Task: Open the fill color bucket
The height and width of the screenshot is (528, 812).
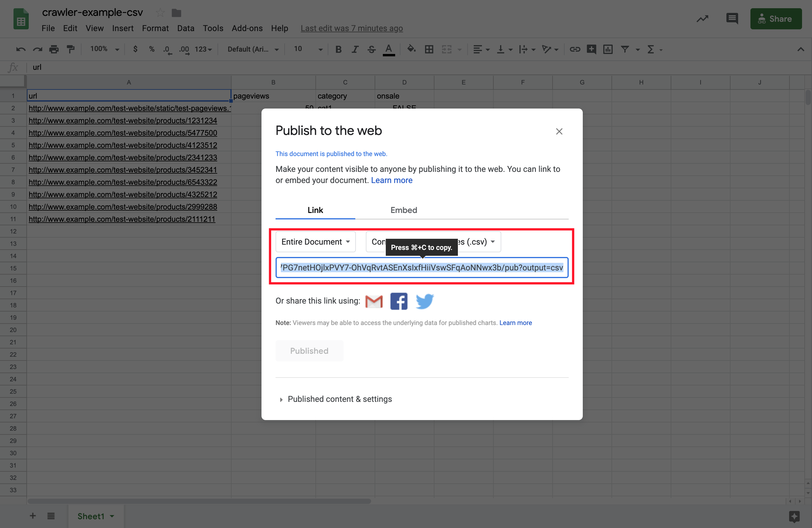Action: tap(412, 49)
